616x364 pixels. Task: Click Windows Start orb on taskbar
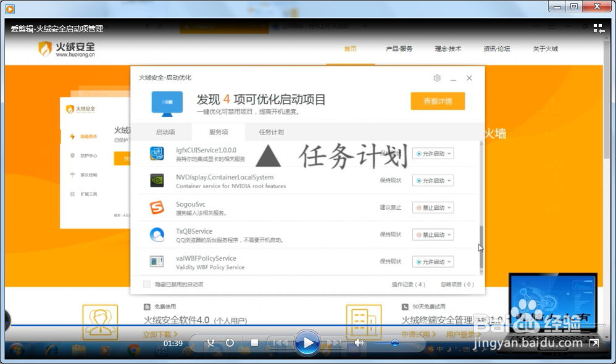point(17,350)
